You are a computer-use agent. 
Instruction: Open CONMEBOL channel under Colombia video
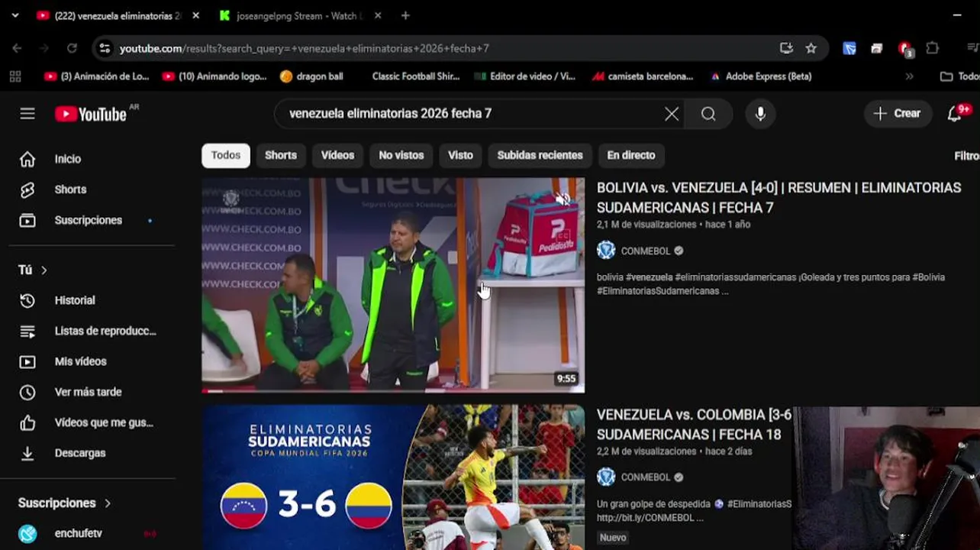tap(646, 477)
